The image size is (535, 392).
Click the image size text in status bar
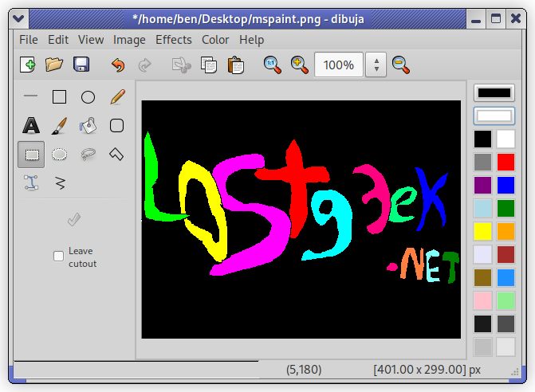427,370
